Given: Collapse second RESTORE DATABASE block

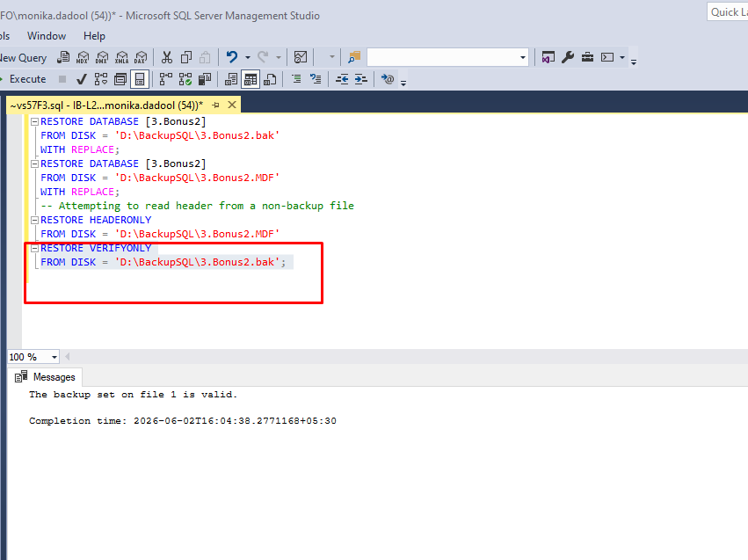Looking at the screenshot, I should pos(34,164).
